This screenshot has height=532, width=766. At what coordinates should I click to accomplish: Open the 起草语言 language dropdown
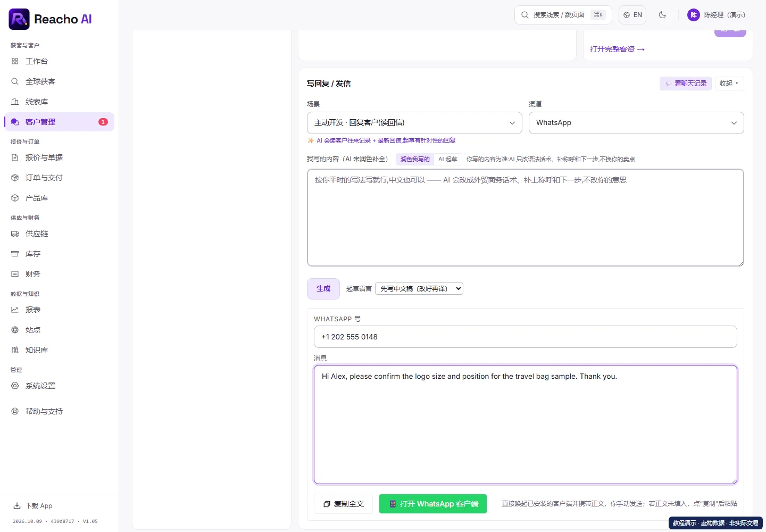(419, 288)
